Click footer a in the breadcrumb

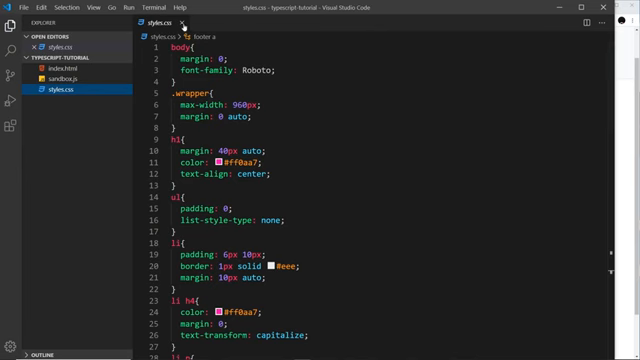point(204,37)
